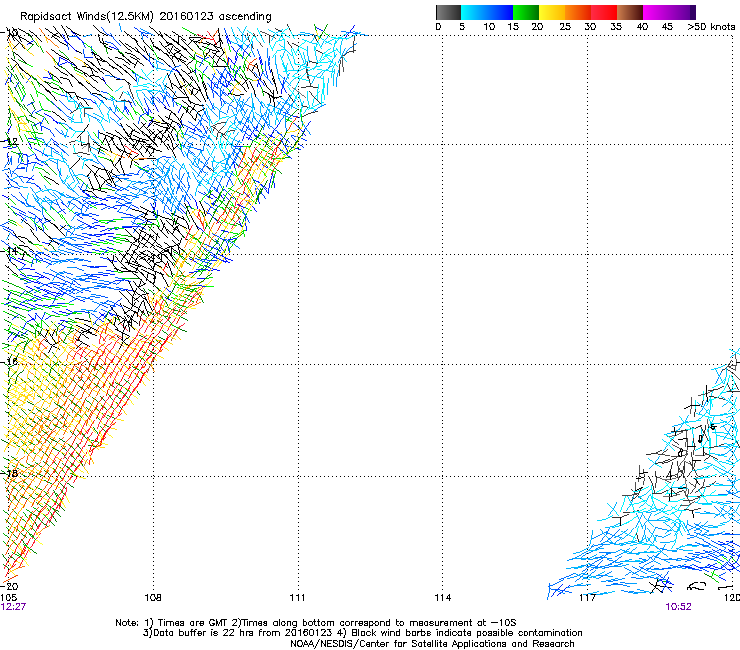This screenshot has width=740, height=650.
Task: Click the NOAA/NESDIS credit line
Action: 432,644
